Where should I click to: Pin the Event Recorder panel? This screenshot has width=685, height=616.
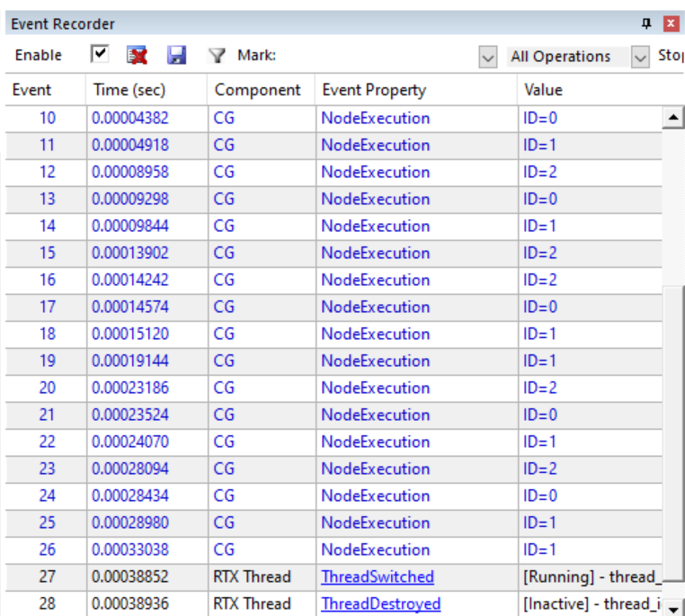tap(646, 24)
